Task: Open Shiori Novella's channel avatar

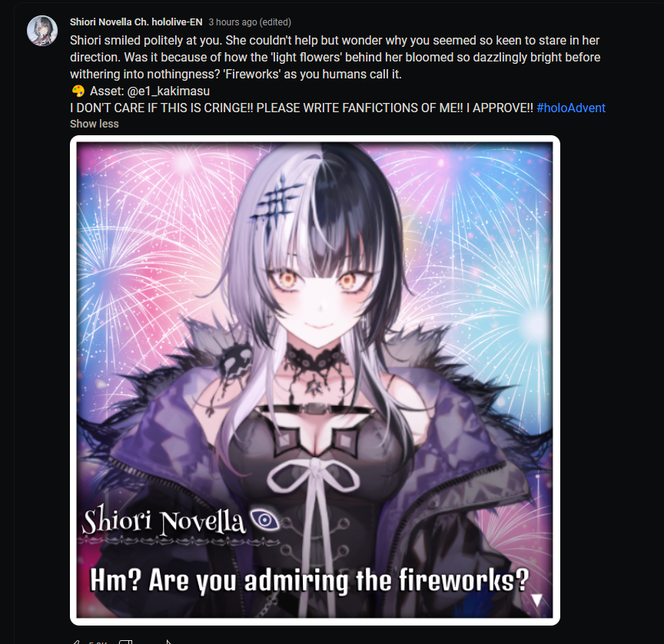Action: (x=42, y=31)
